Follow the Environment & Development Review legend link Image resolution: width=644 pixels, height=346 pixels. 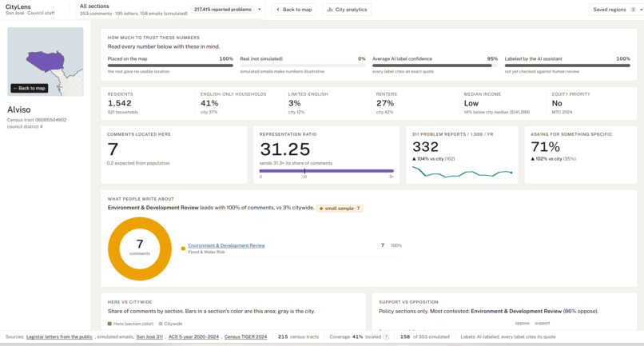click(x=226, y=245)
